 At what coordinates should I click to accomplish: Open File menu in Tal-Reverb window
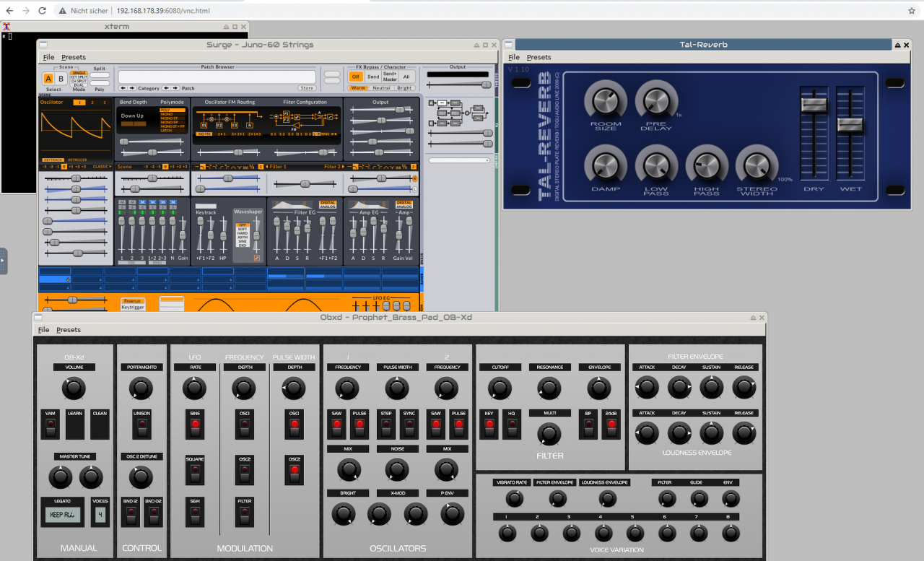[x=514, y=57]
